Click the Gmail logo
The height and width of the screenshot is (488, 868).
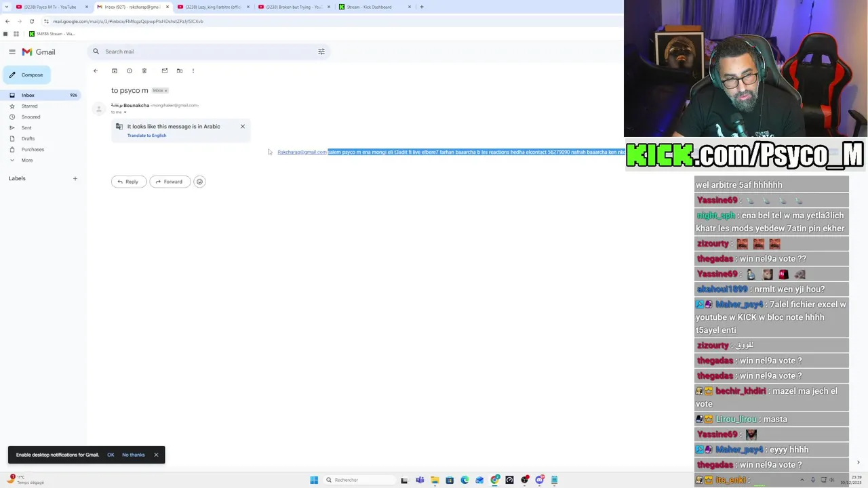39,52
